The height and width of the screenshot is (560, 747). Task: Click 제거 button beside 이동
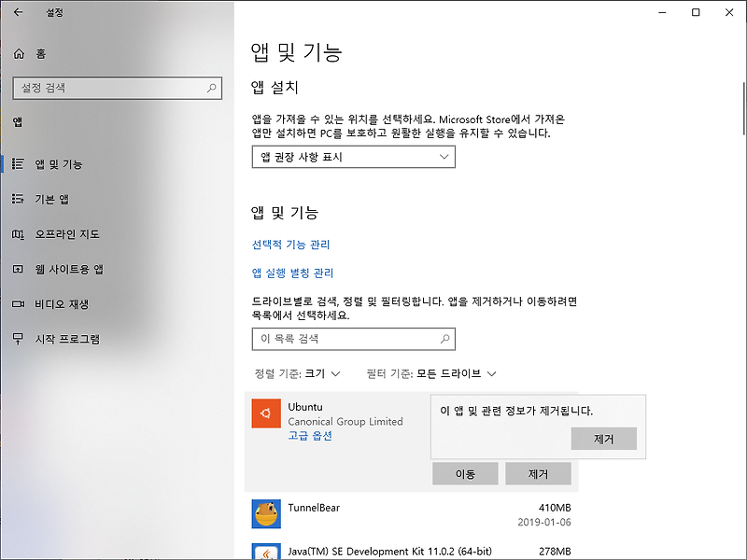539,474
